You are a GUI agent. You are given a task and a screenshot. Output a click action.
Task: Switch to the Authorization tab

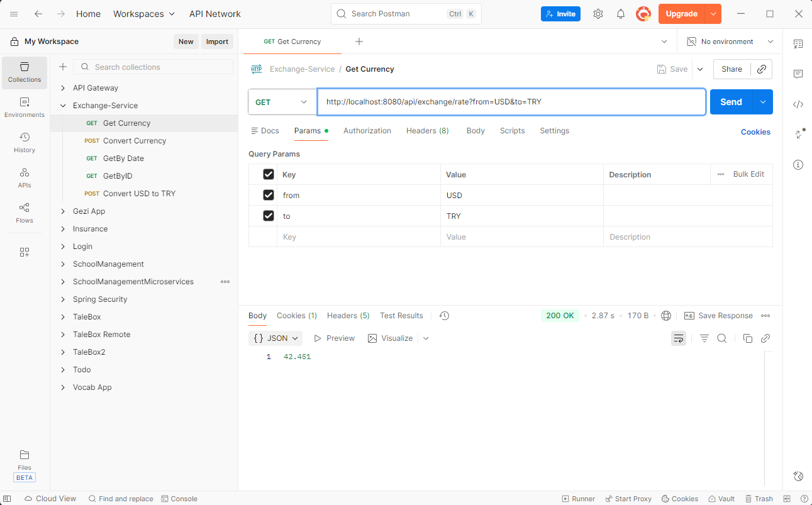367,131
